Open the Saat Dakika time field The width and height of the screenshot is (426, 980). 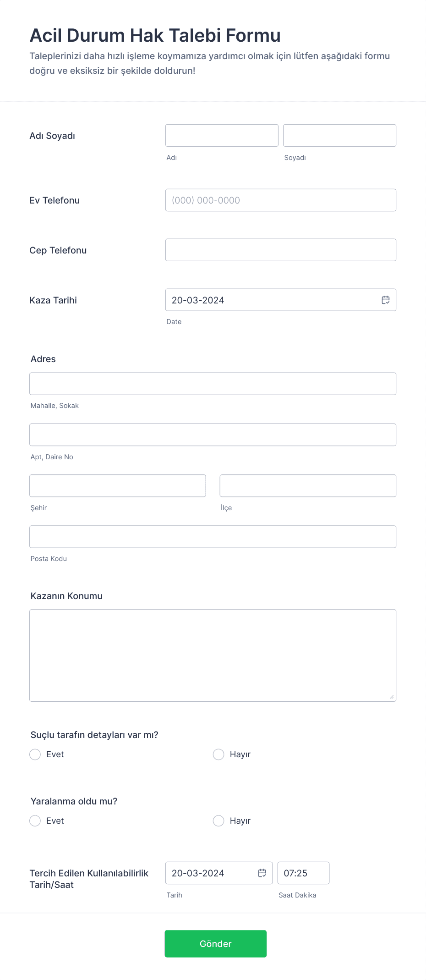coord(303,873)
